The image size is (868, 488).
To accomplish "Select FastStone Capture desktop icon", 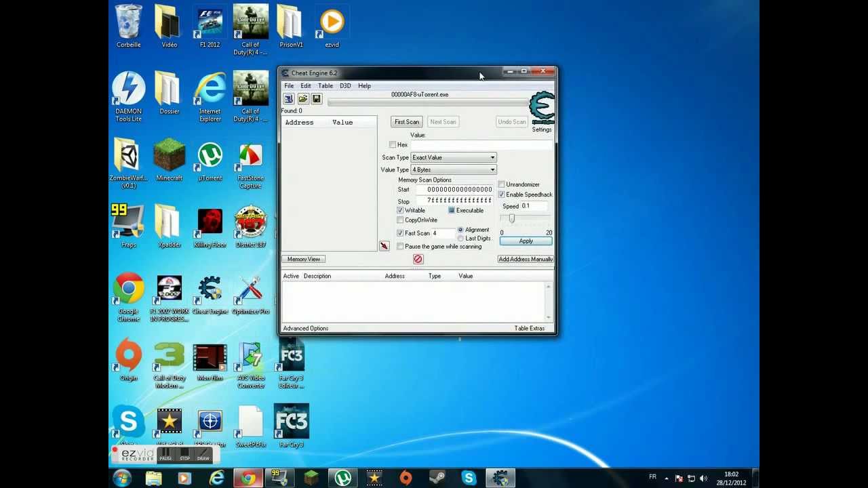I will 250,163.
